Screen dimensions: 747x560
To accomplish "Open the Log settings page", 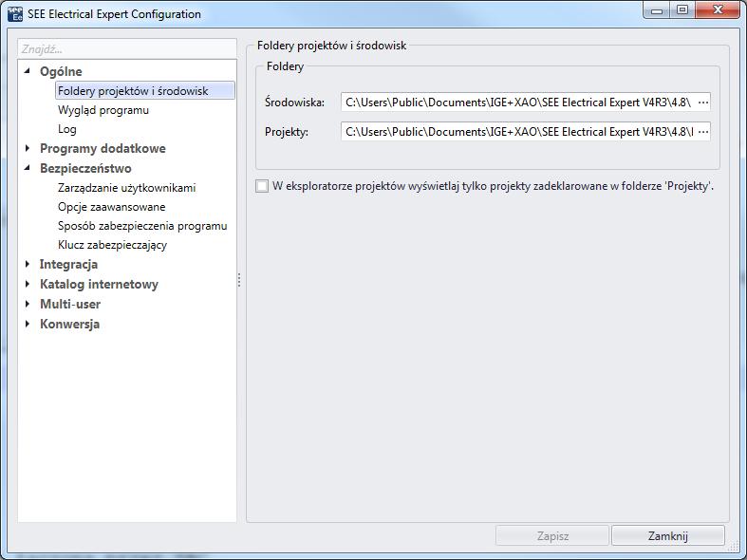I will pyautogui.click(x=67, y=129).
